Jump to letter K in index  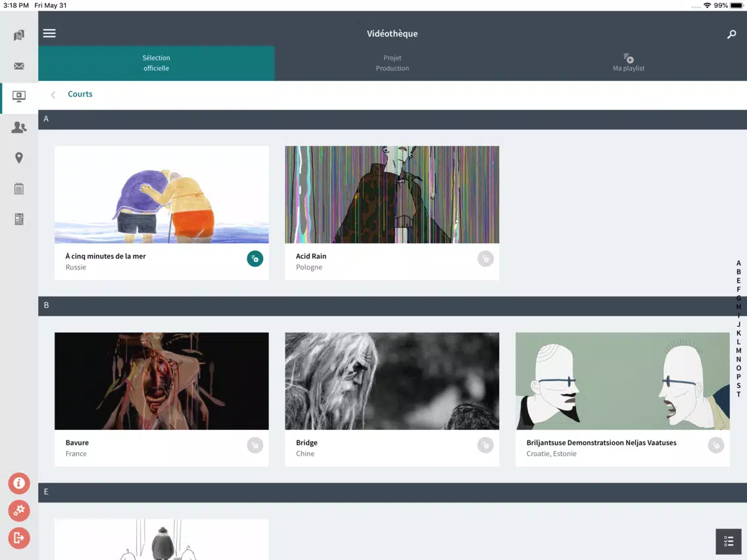click(x=738, y=333)
